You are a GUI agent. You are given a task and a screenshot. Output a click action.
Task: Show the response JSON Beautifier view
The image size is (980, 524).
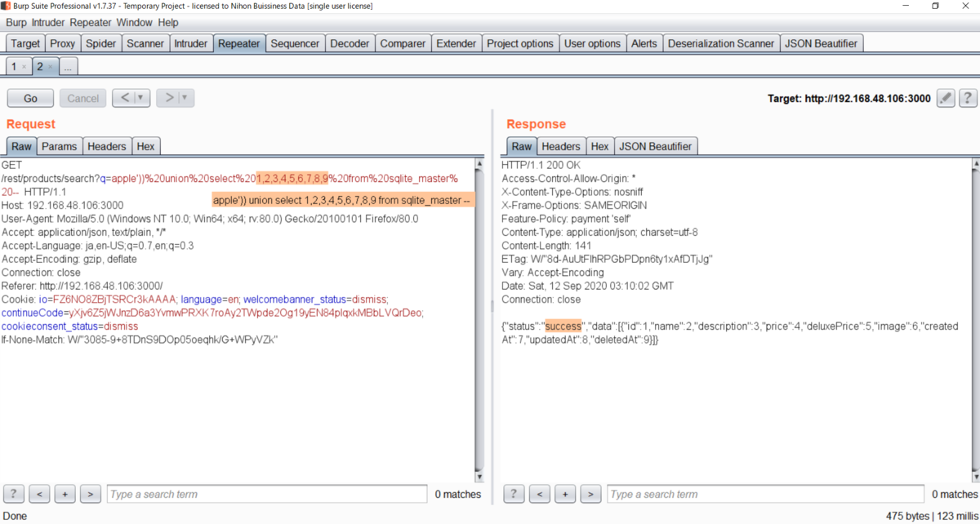coord(656,146)
